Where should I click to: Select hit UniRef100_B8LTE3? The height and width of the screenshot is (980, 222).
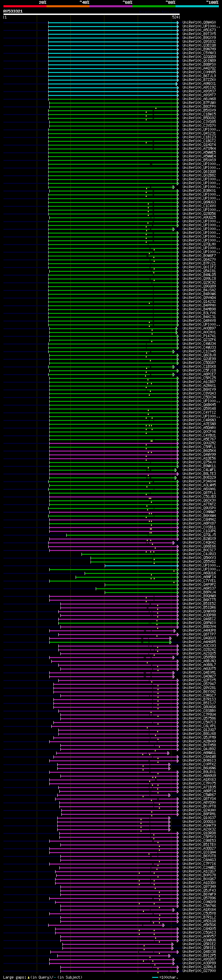point(199,473)
